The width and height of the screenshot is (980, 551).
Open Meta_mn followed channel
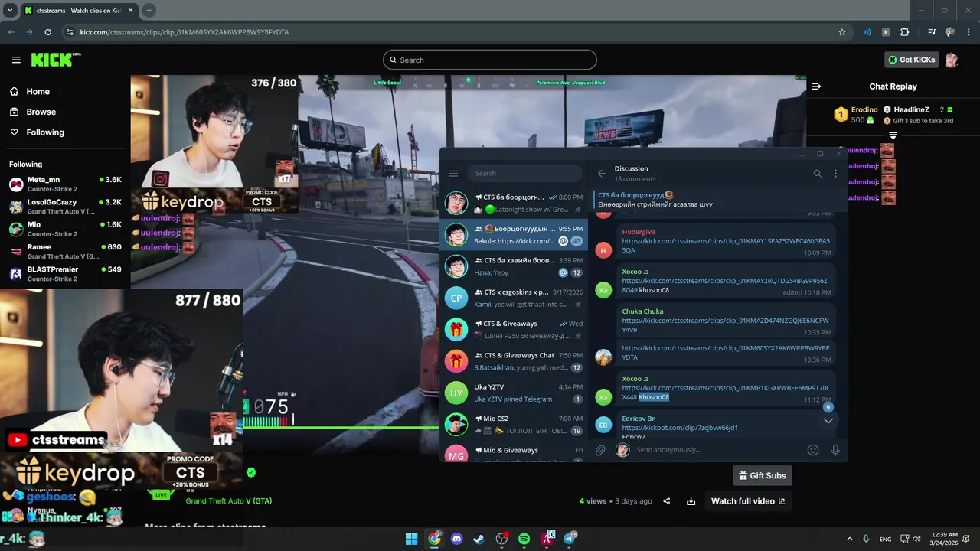coord(65,184)
